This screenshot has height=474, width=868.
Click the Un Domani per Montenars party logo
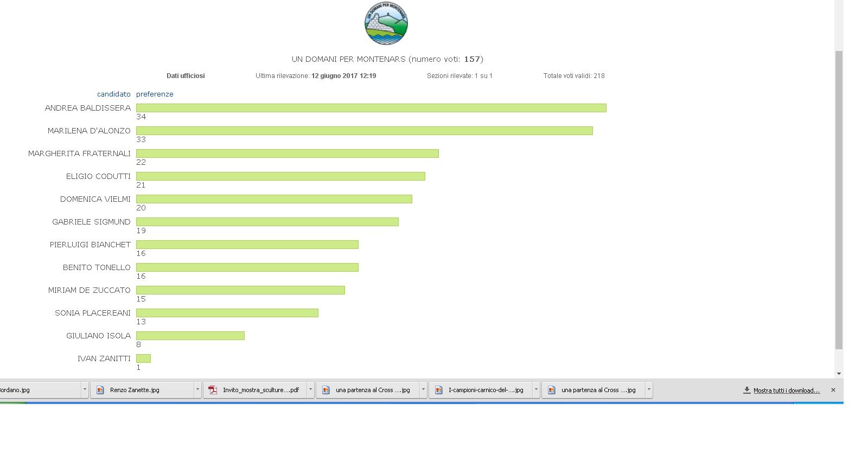click(386, 23)
